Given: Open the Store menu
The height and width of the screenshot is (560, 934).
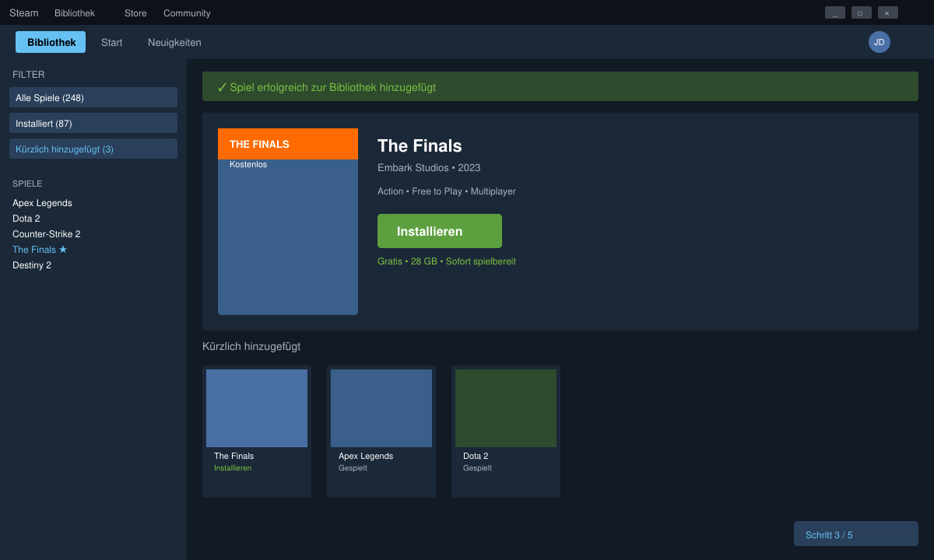Looking at the screenshot, I should (135, 13).
